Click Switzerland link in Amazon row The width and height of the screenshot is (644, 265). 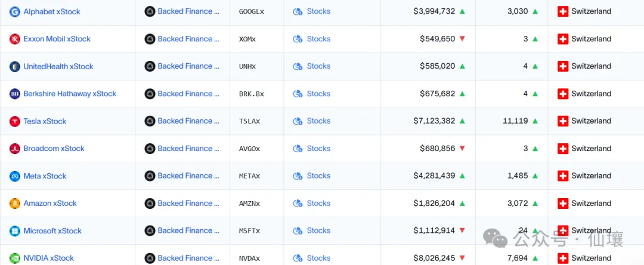click(x=591, y=204)
